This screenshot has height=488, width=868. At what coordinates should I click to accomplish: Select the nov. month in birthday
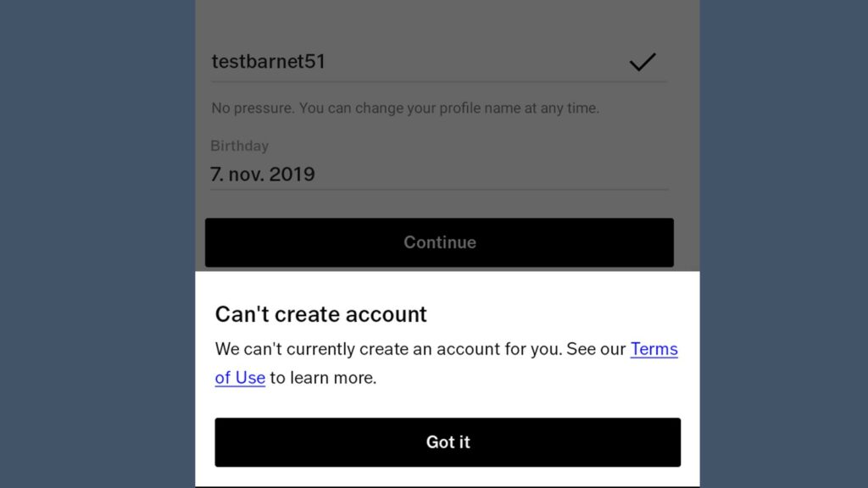pyautogui.click(x=247, y=175)
